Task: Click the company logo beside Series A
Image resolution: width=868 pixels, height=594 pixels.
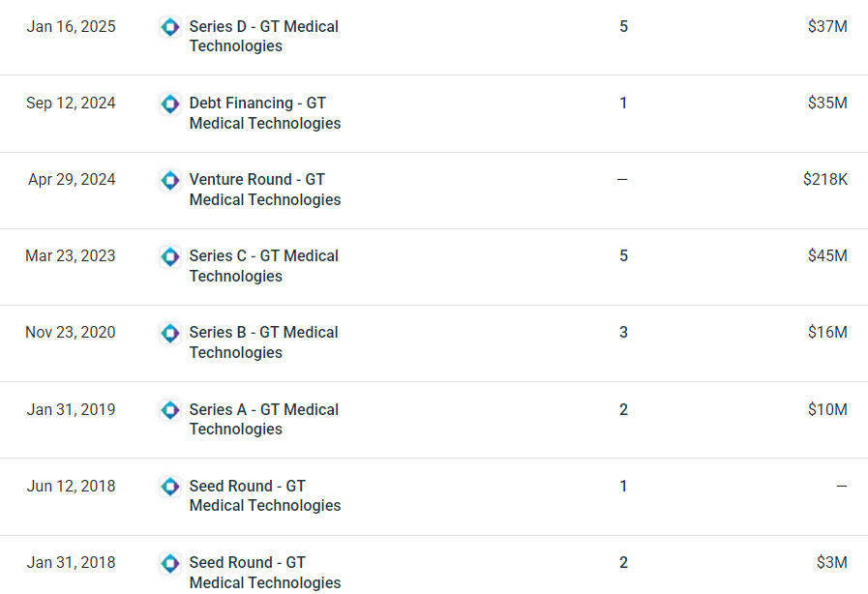Action: (170, 410)
